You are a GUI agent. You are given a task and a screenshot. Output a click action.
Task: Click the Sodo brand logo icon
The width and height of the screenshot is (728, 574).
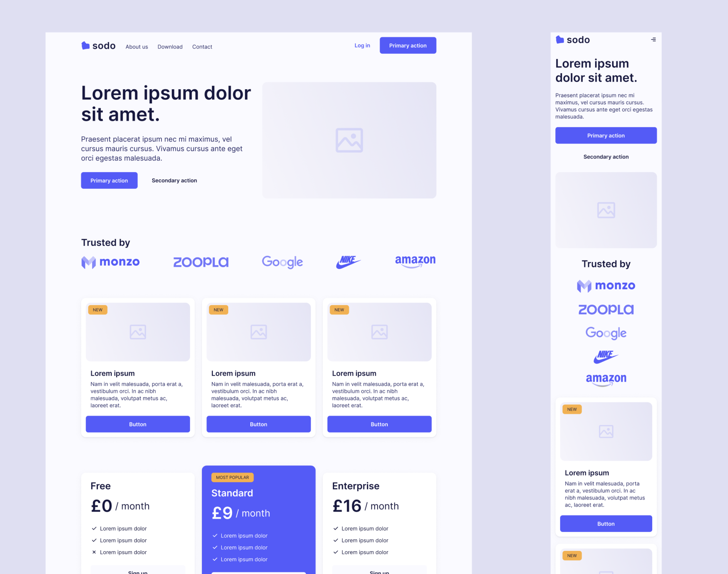[x=85, y=45]
